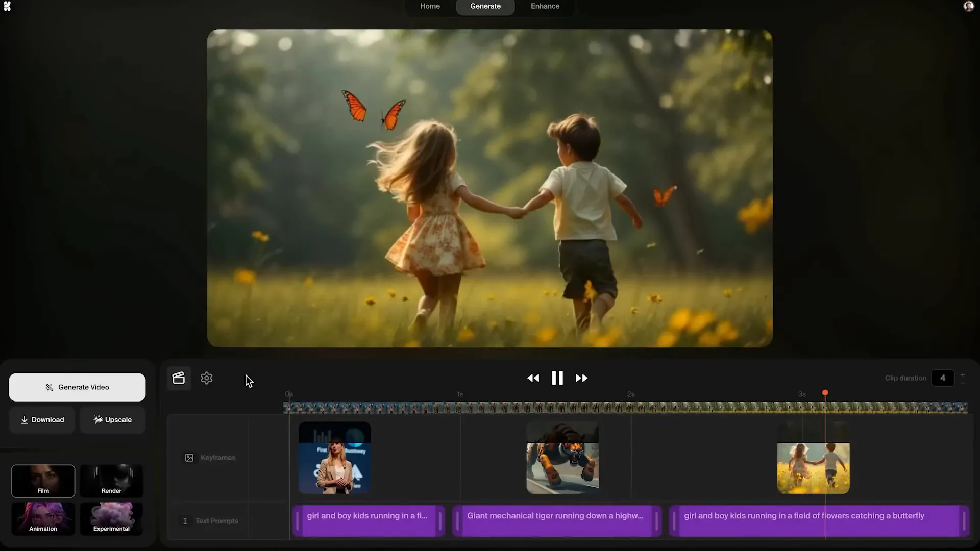Click the Upscale button
This screenshot has height=551, width=980.
[x=112, y=420]
